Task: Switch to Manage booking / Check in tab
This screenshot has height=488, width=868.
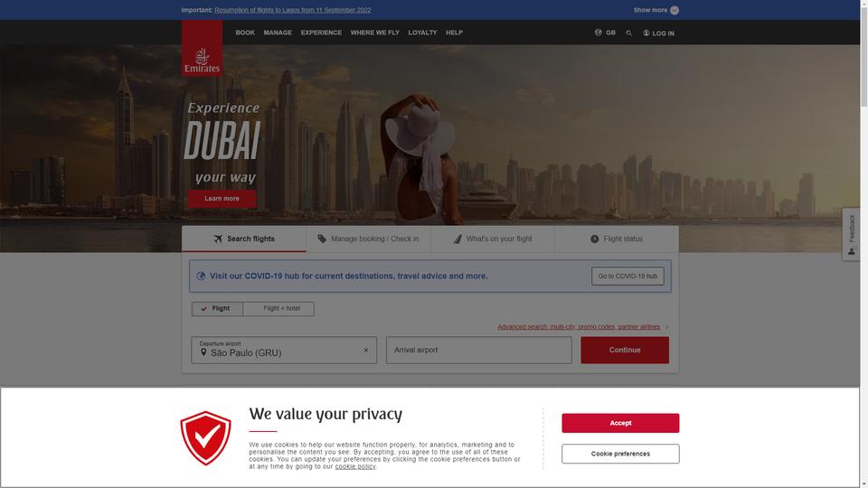Action: [x=368, y=239]
